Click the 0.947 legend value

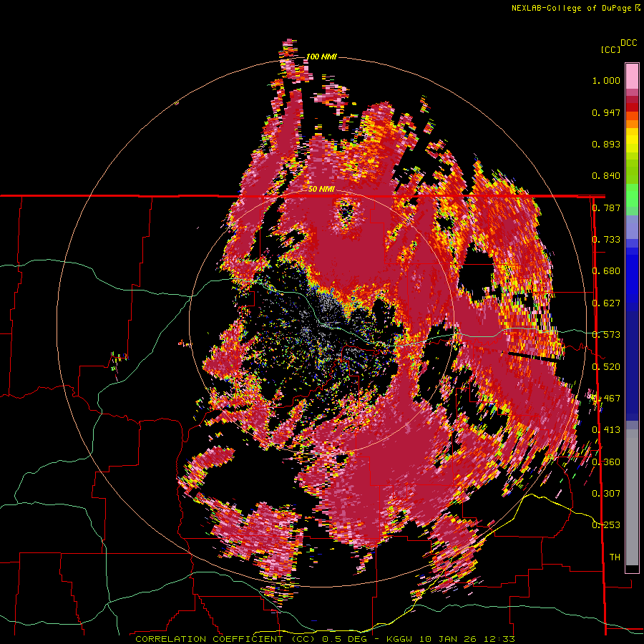[x=606, y=112]
